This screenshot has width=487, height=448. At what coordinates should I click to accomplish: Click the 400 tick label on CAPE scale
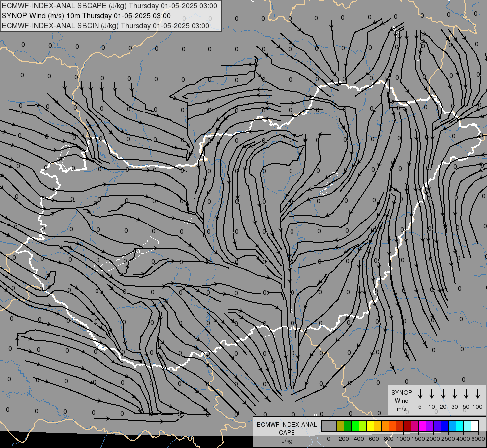coord(359,439)
